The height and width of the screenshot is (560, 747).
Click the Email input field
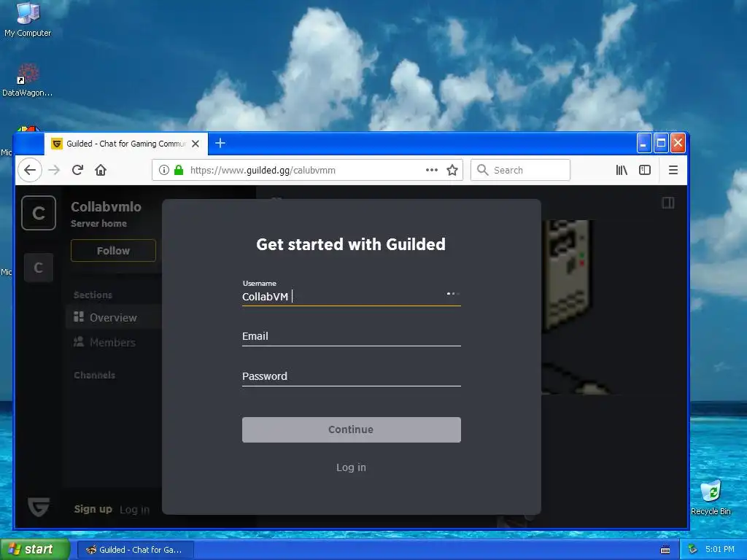pos(351,336)
